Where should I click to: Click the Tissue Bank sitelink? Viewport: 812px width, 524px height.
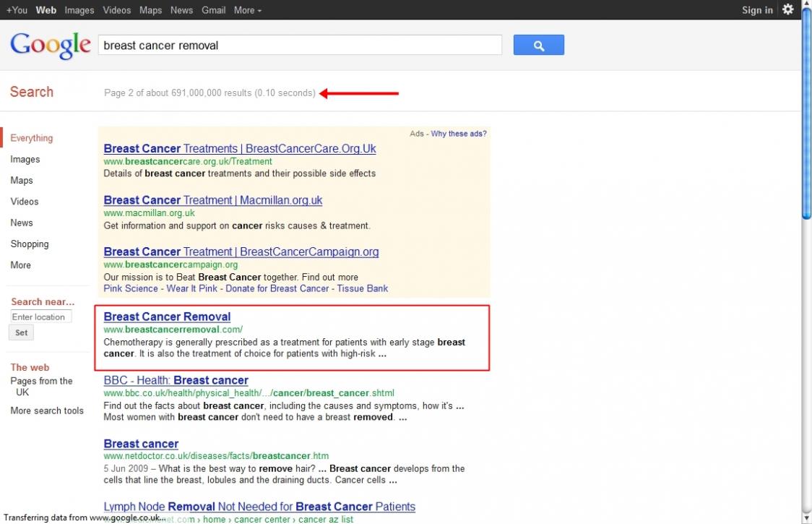pos(363,288)
